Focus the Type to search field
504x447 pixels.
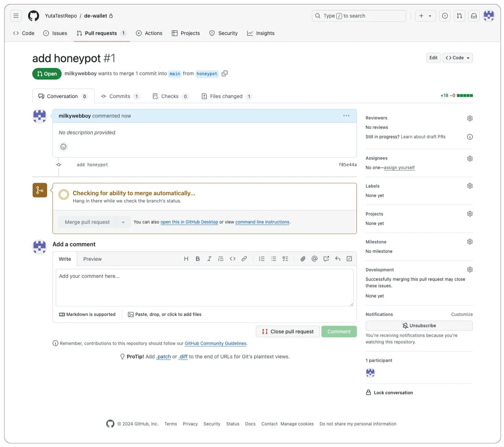pyautogui.click(x=359, y=16)
